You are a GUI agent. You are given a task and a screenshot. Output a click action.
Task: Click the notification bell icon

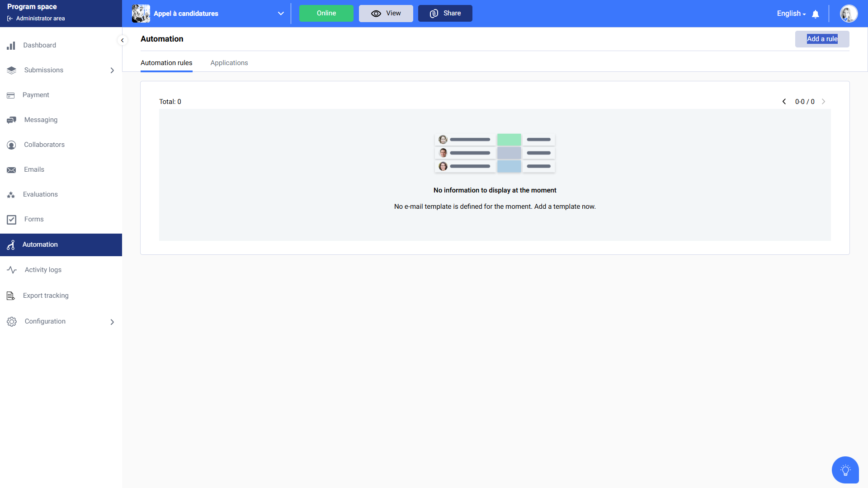tap(816, 14)
